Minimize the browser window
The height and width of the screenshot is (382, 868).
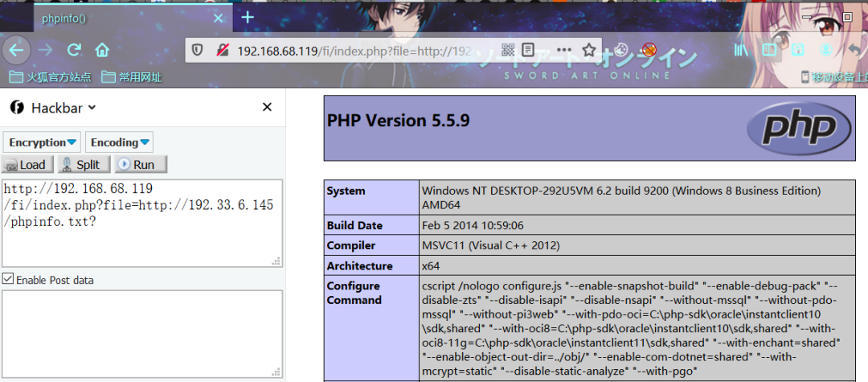[x=808, y=17]
